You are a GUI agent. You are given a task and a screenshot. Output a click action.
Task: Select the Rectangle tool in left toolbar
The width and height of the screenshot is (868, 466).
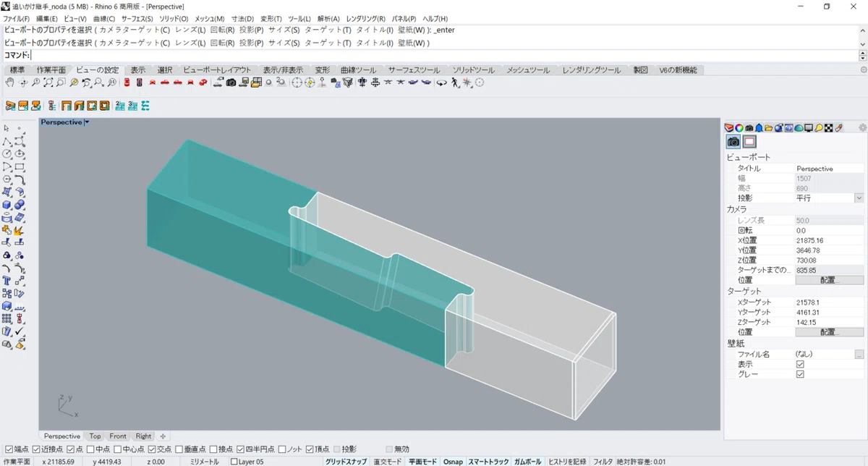pos(20,167)
